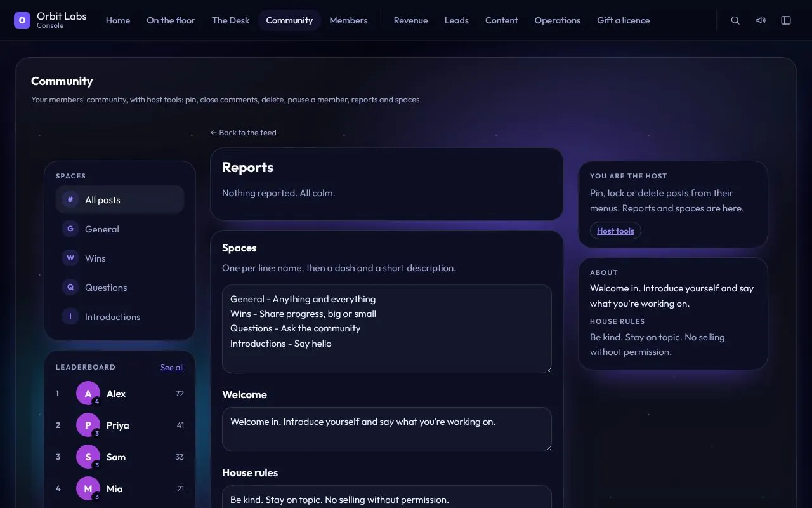Open the search icon in top bar
The width and height of the screenshot is (812, 508).
tap(735, 20)
